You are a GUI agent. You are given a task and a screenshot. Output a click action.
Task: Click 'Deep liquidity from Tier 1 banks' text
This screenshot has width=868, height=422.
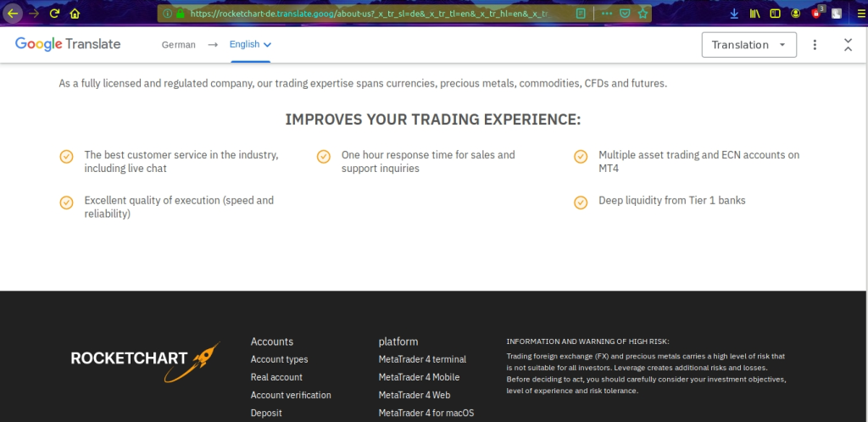coord(672,200)
